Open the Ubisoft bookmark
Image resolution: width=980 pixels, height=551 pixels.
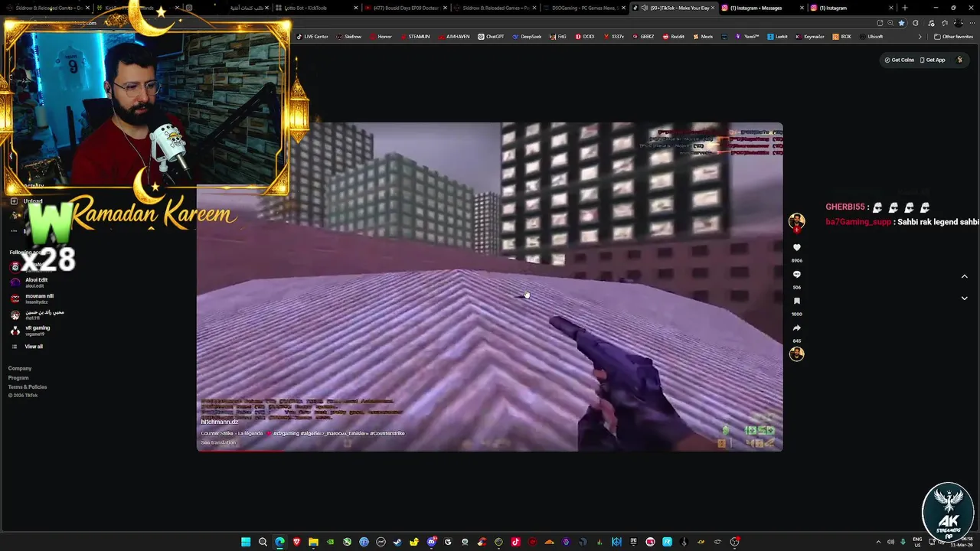(872, 37)
